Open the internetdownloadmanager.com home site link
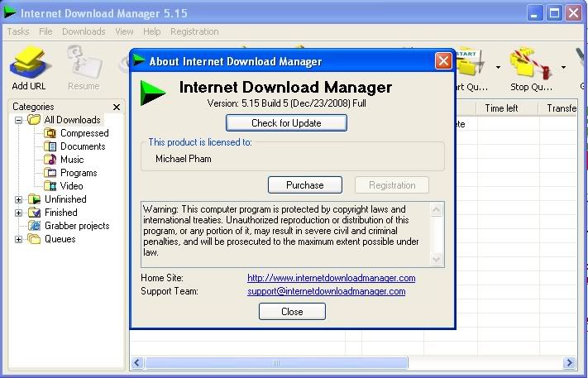Viewport: 588px width, 378px height. (x=332, y=278)
